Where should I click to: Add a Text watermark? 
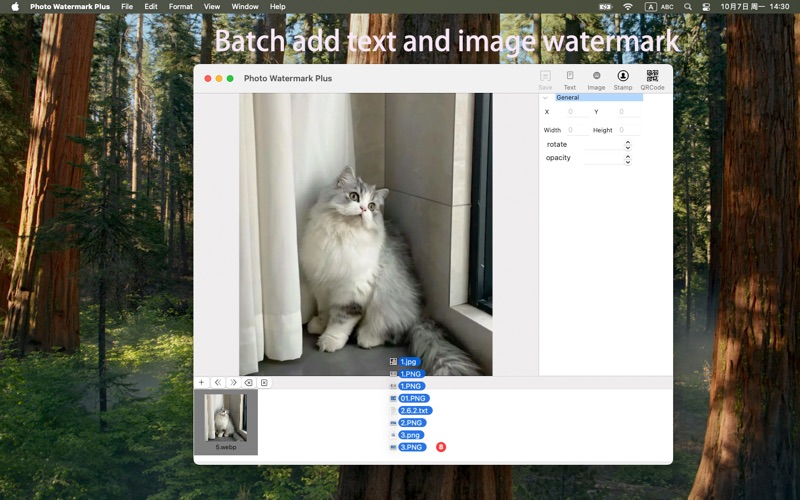click(570, 80)
